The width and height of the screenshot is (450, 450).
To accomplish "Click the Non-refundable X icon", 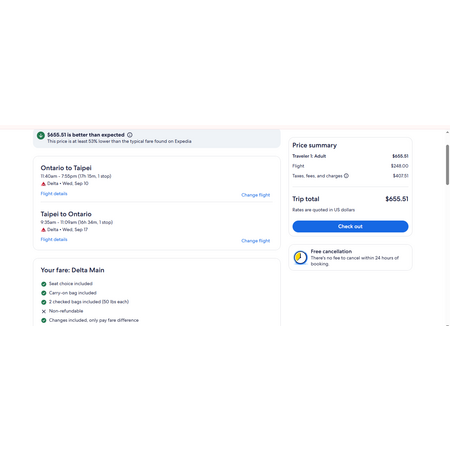I will click(44, 311).
